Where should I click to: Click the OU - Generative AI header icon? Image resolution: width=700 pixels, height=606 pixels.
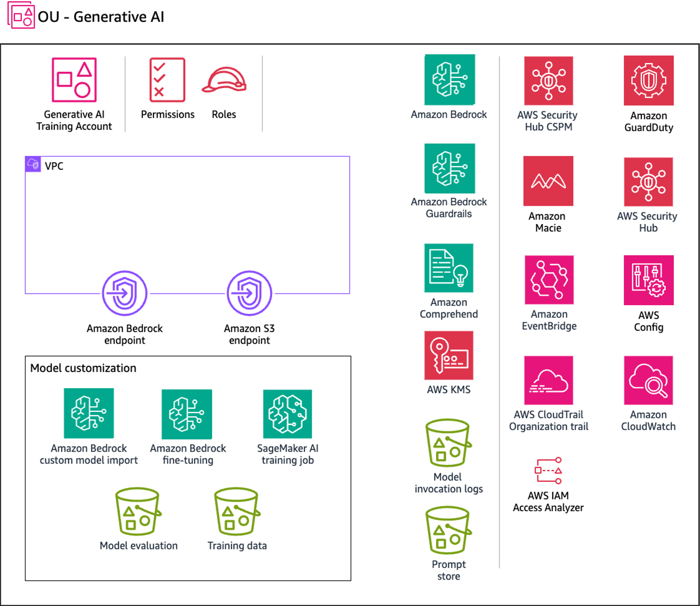[21, 15]
